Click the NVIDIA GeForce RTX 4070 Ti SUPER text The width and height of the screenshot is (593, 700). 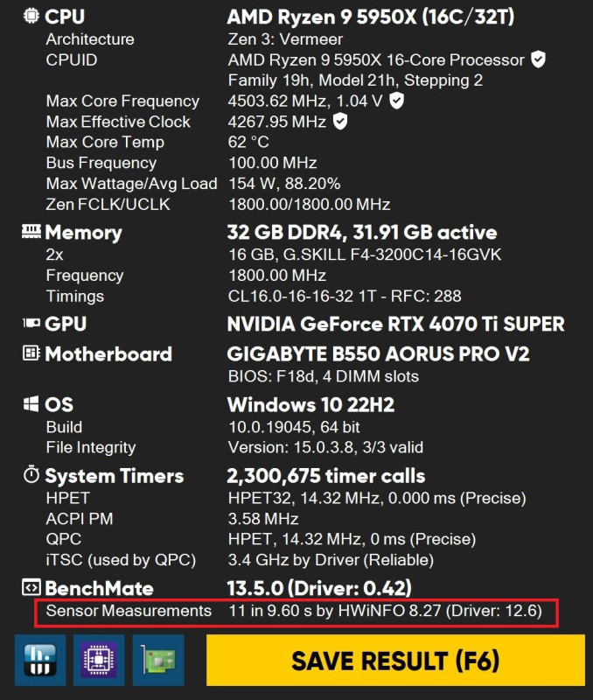point(396,324)
